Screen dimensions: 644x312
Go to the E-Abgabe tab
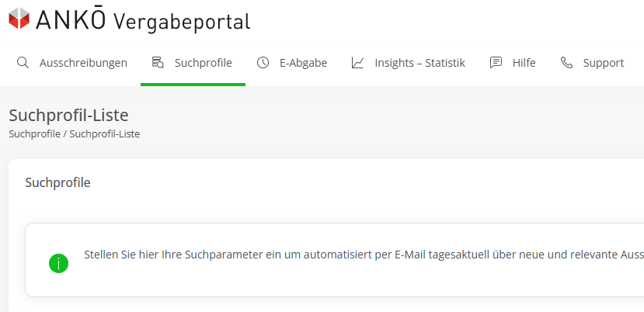[304, 63]
